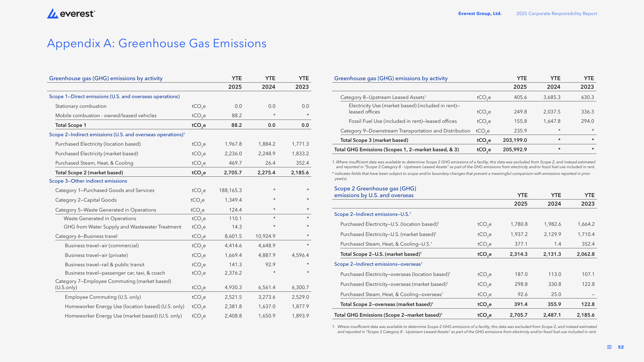Image resolution: width=644 pixels, height=362 pixels.
Task: Select the page number 52
Action: pos(621,347)
